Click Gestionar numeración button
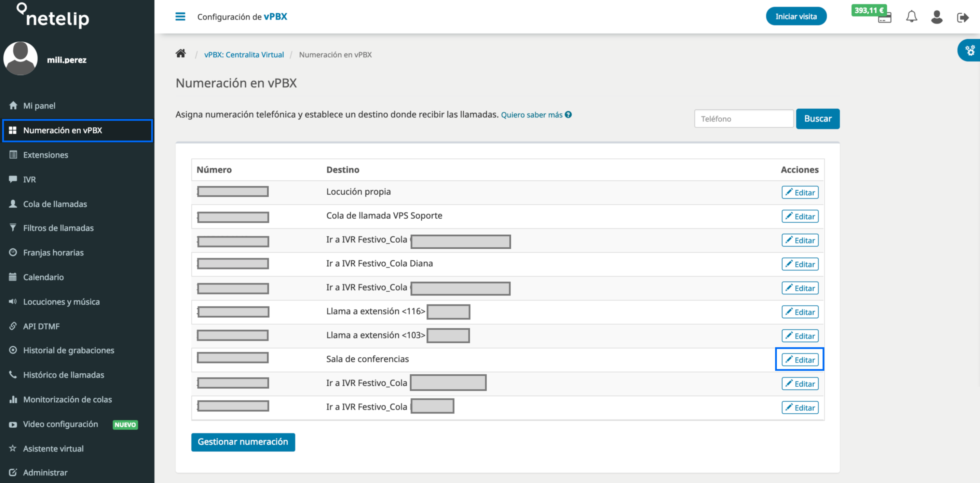The width and height of the screenshot is (980, 483). (243, 442)
